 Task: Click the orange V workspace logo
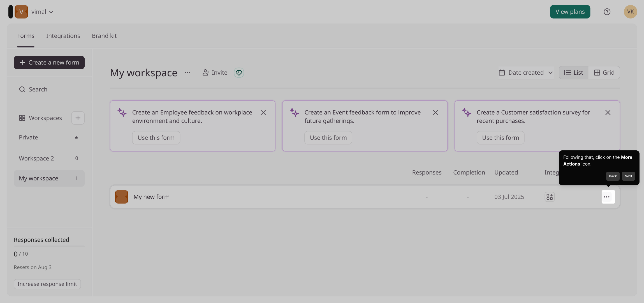tap(21, 12)
